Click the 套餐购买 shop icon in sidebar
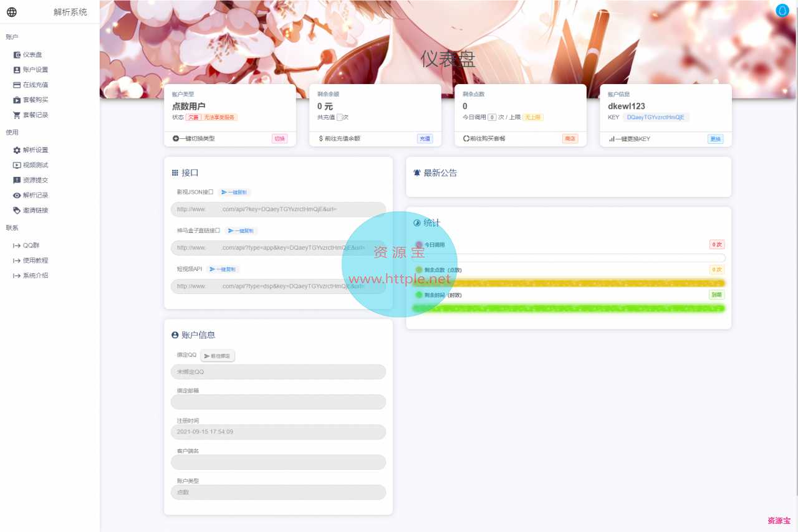The height and width of the screenshot is (532, 798). click(17, 100)
